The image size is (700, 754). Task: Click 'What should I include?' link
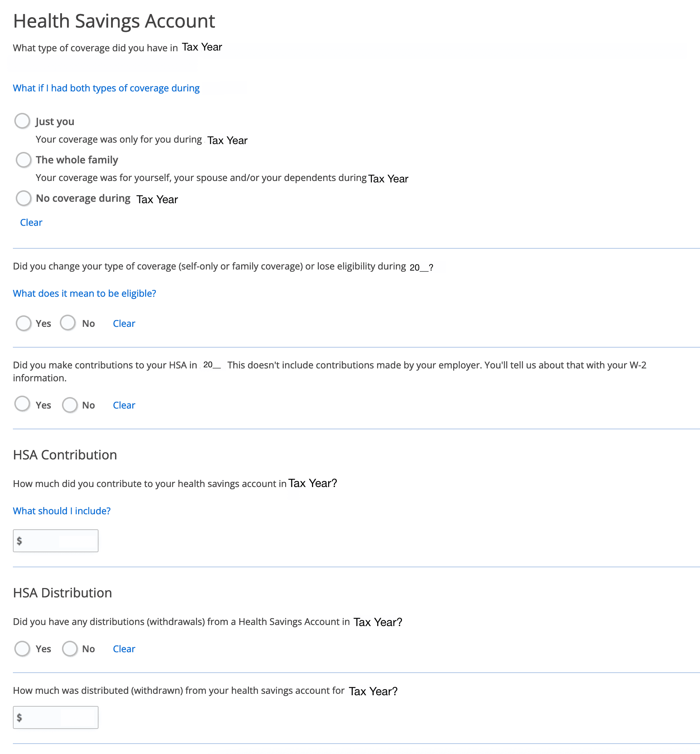tap(61, 511)
